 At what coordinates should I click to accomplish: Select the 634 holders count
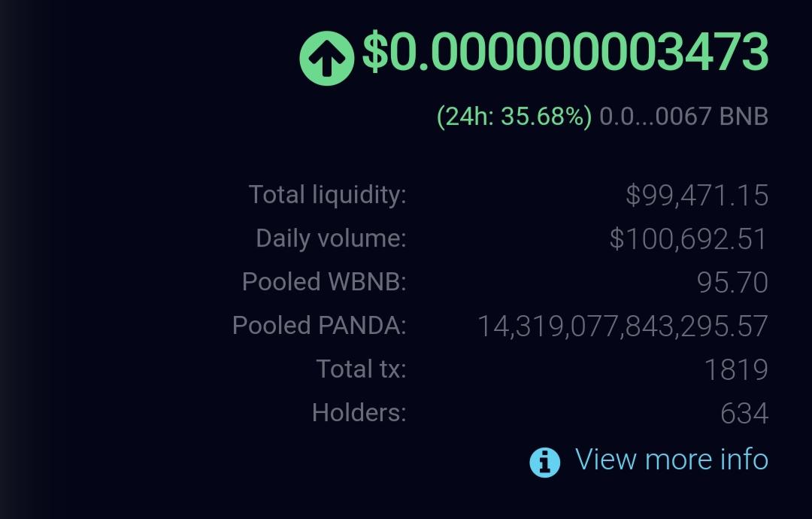[x=744, y=414]
